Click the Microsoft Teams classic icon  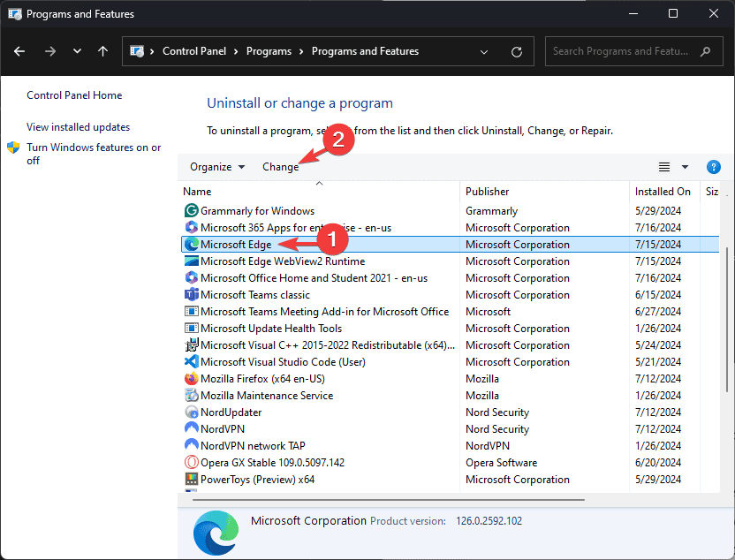click(191, 295)
